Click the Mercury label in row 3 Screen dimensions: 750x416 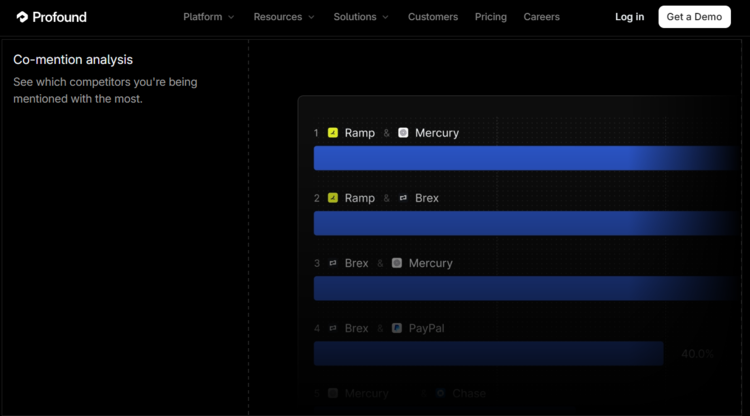point(430,263)
